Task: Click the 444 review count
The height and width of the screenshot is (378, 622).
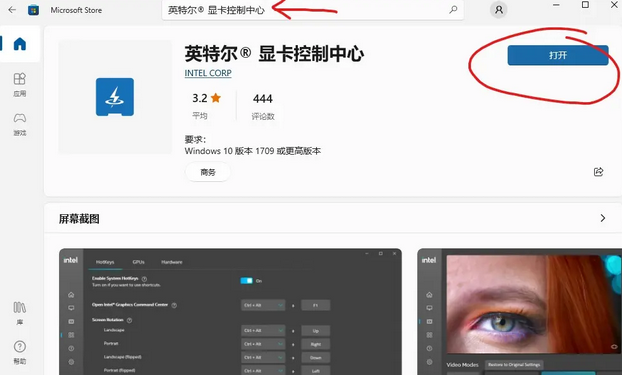Action: (263, 98)
